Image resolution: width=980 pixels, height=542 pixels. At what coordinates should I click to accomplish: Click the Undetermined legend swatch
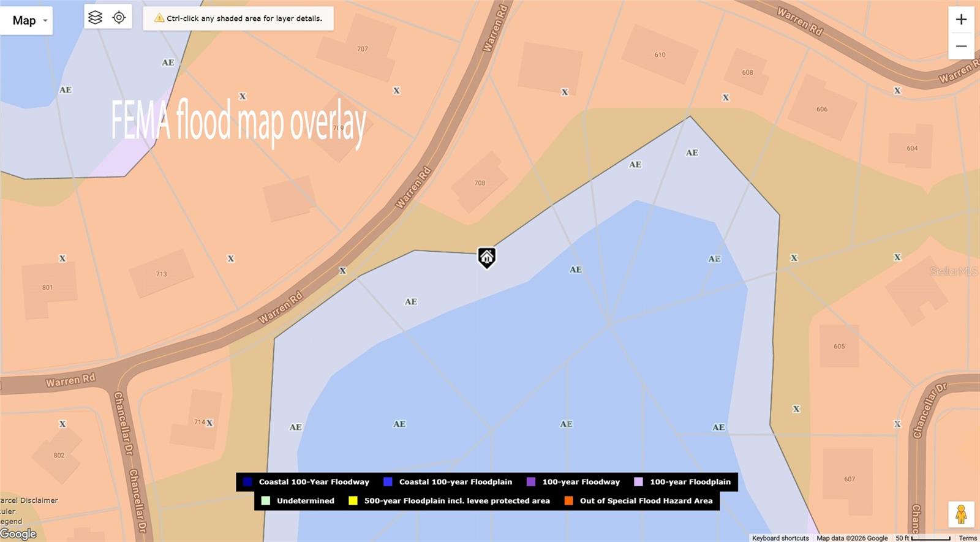click(x=265, y=500)
